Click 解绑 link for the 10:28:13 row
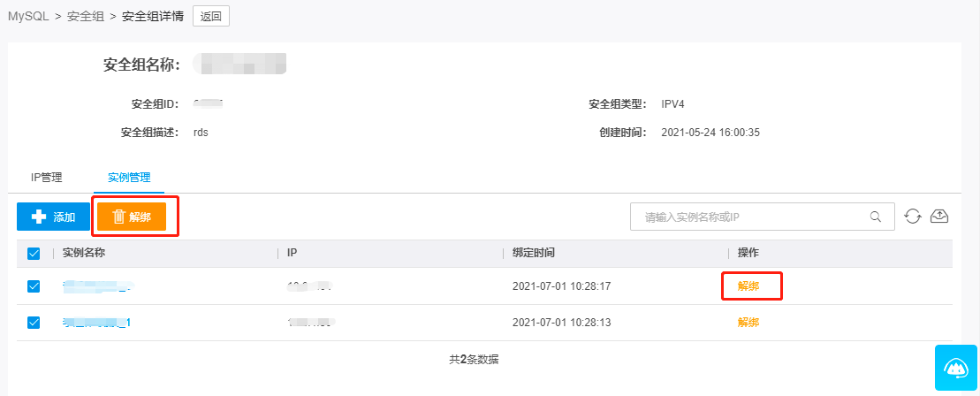The image size is (980, 396). coord(748,323)
